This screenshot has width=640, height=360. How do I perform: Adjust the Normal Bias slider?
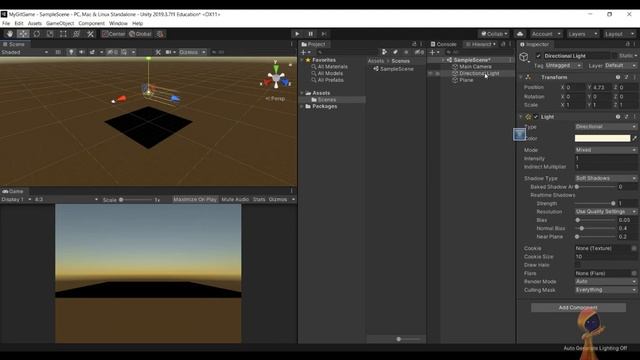click(x=595, y=228)
